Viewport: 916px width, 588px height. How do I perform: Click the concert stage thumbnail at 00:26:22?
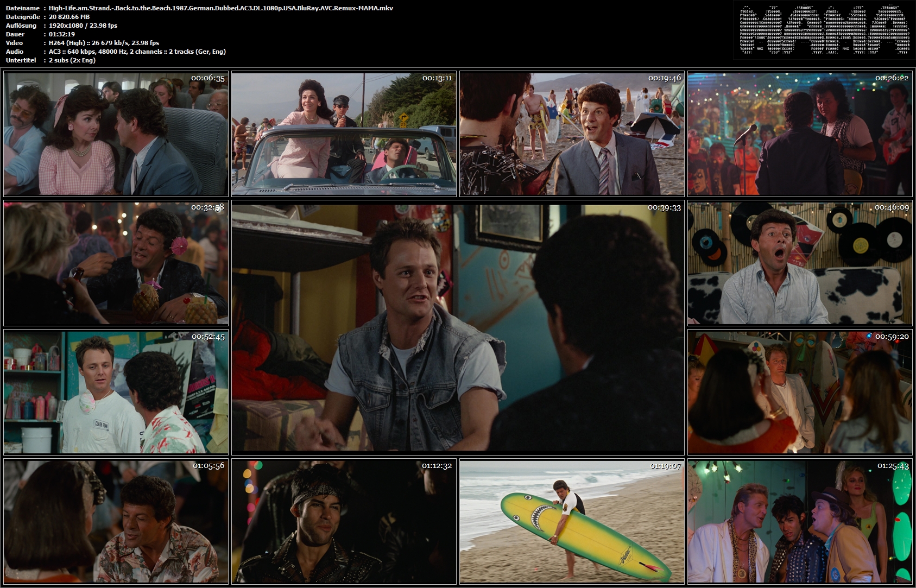click(800, 134)
